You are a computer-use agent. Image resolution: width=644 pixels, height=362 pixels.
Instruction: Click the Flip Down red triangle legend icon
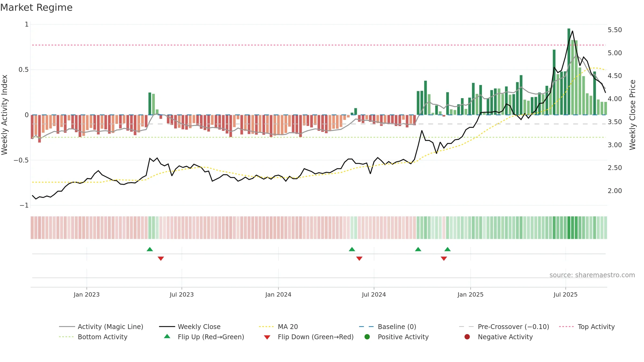pos(267,337)
